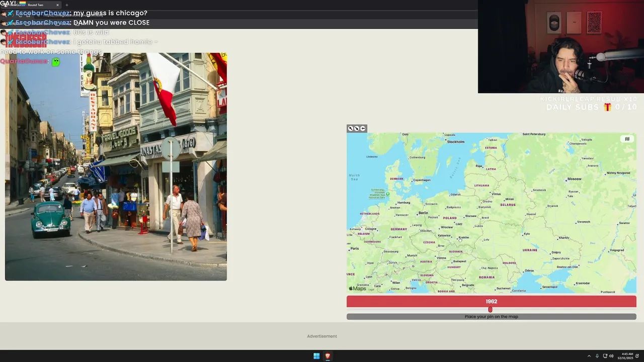Image resolution: width=644 pixels, height=362 pixels.
Task: Click the POLAND country label on map
Action: tap(449, 218)
